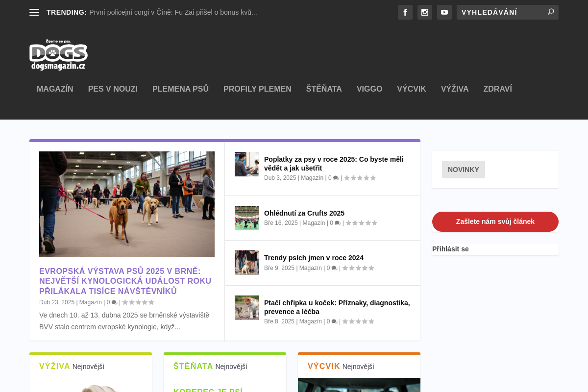Viewport: 588px width, 392px height.
Task: Click the Zašlete nám svůj článek button
Action: (495, 221)
